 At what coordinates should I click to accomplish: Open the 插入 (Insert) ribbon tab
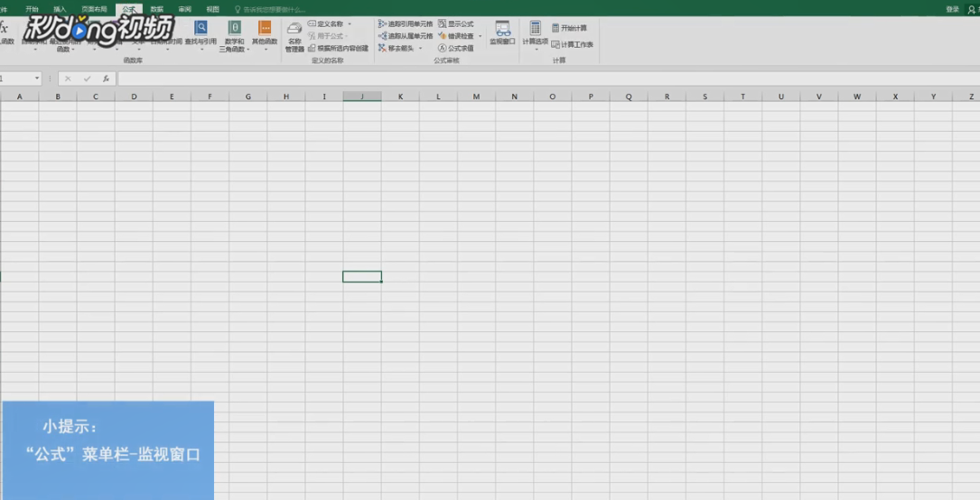[x=60, y=9]
